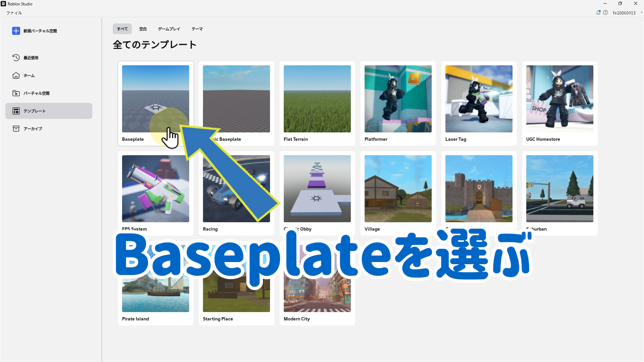Click the help question mark icon
Screen dimensions: 644x362
pyautogui.click(x=605, y=13)
